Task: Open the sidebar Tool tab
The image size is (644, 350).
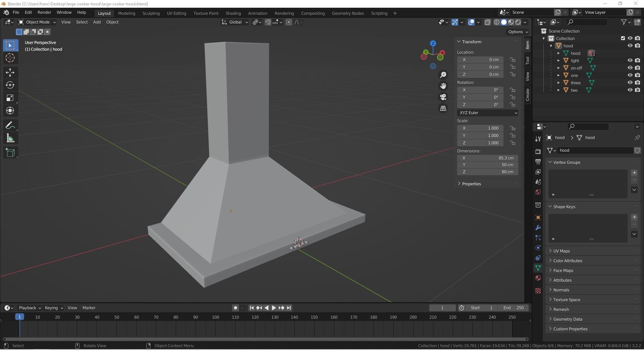Action: 528,61
